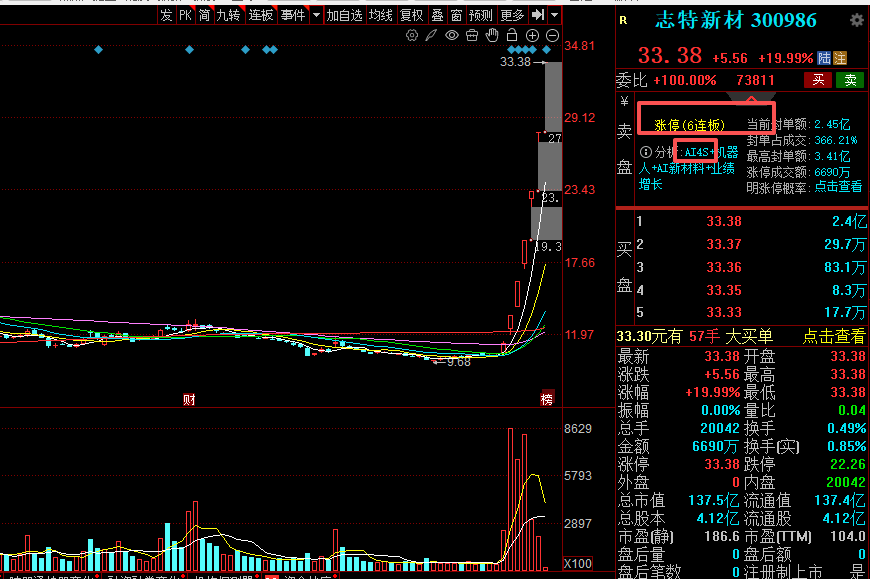
Task: Select the 连板 toolbar tab
Action: point(261,15)
